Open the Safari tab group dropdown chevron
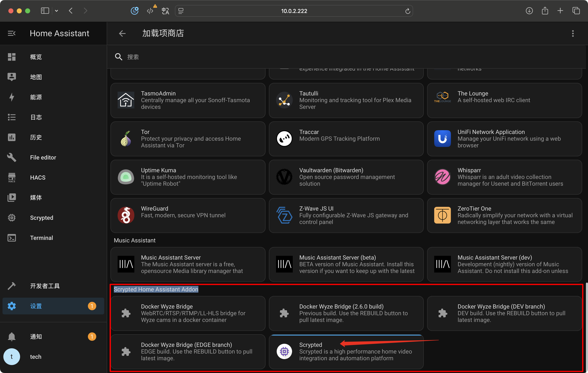 tap(56, 11)
